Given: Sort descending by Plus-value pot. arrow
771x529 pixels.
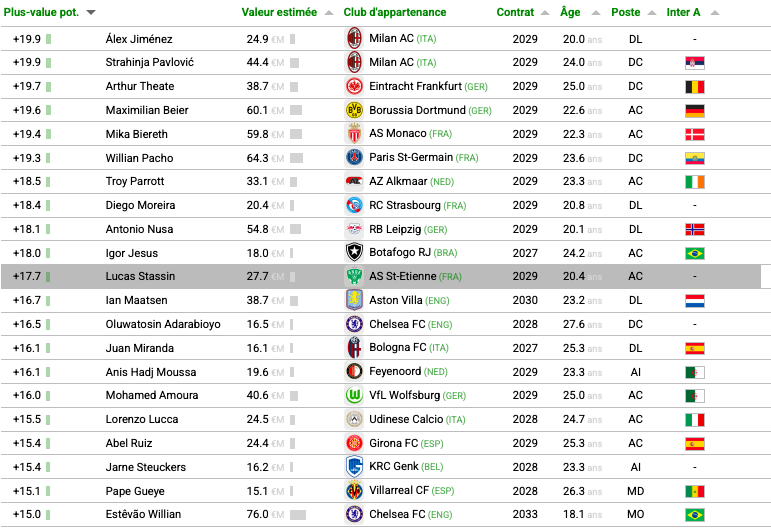Looking at the screenshot, I should coord(91,13).
